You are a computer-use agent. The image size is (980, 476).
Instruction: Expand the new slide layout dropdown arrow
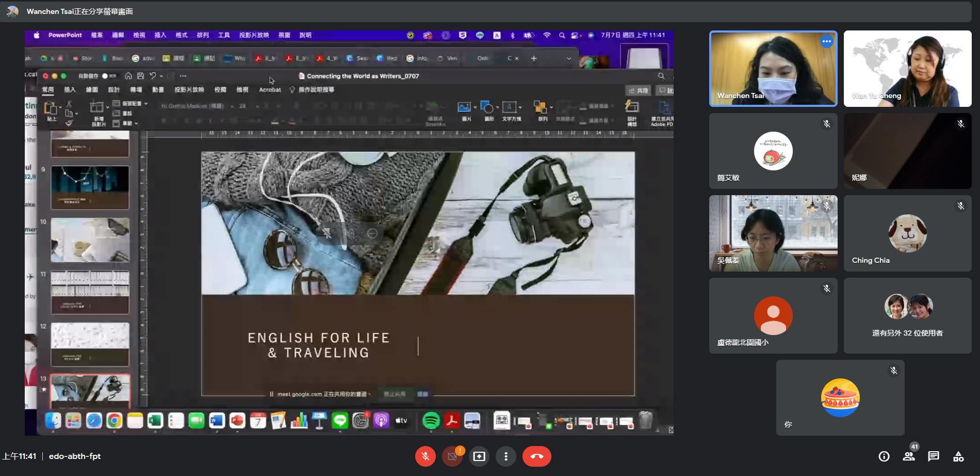pyautogui.click(x=107, y=107)
